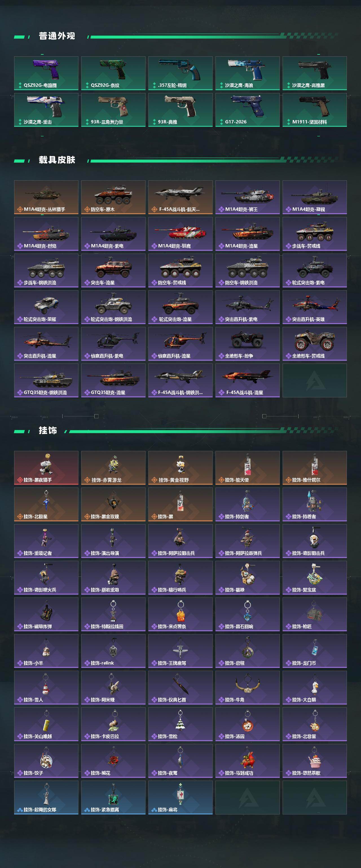Image resolution: width=361 pixels, height=868 pixels.
Task: Choose the 突击直升机-英雄 helicopter skin
Action: [x=314, y=307]
